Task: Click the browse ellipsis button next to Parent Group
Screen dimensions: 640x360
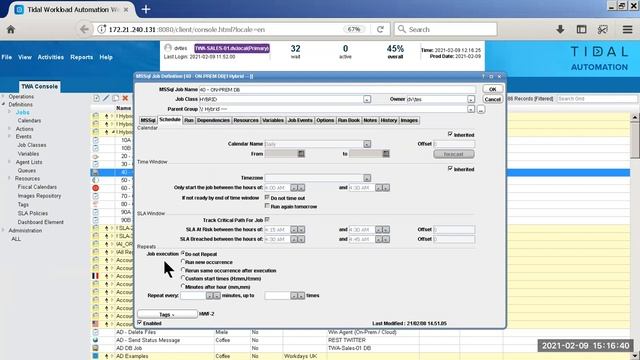Action: coord(481,109)
